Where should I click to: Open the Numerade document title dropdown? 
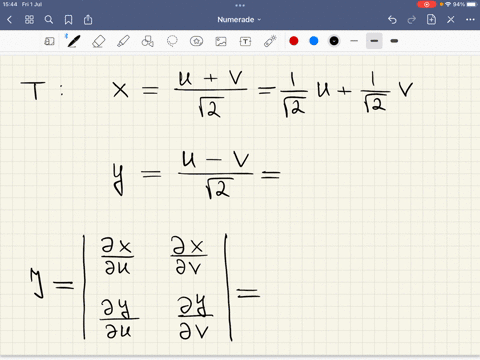point(239,20)
